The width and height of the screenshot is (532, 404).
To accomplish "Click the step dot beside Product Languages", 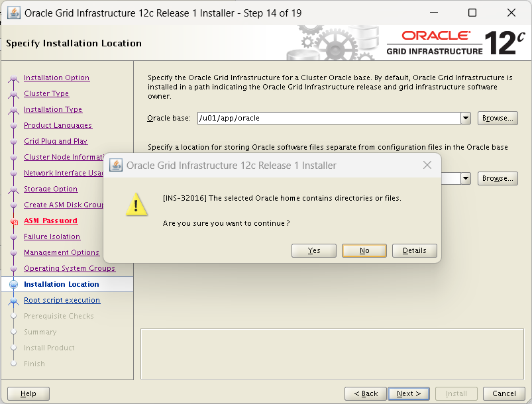I will [13, 126].
